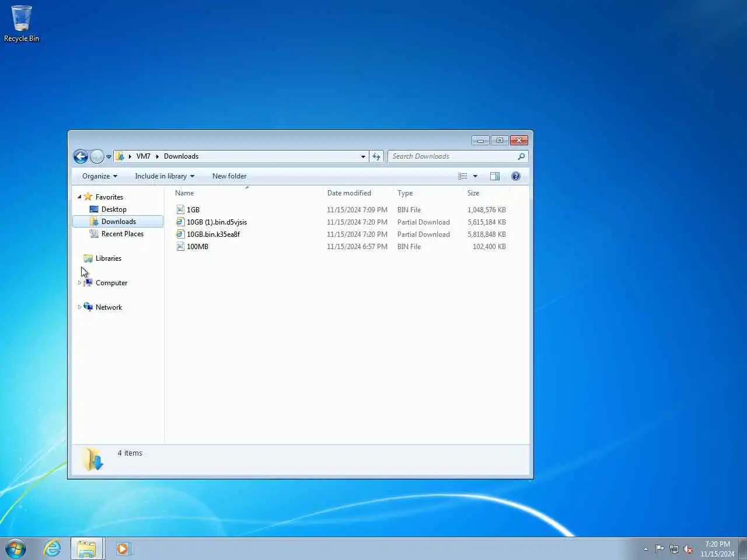
Task: Launch Windows Media Player from the taskbar
Action: coord(123,549)
